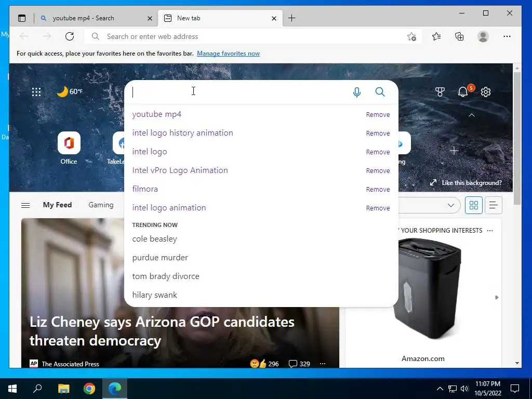Viewport: 532px width, 399px height.
Task: Click the magnifier search submit icon
Action: coord(380,92)
